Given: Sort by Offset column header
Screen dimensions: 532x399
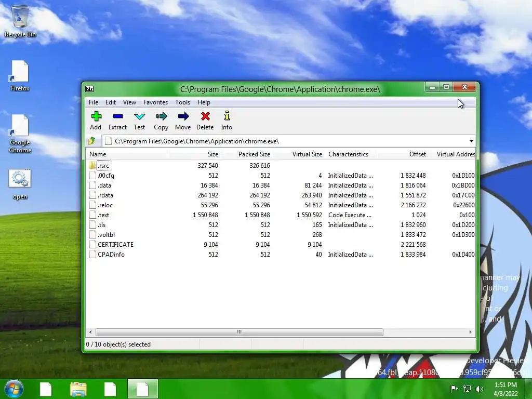Looking at the screenshot, I should click(x=403, y=154).
